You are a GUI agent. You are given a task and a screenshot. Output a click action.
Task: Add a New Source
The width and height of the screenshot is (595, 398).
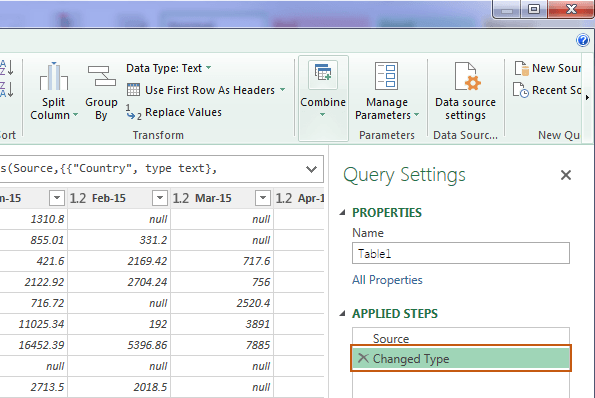[548, 68]
